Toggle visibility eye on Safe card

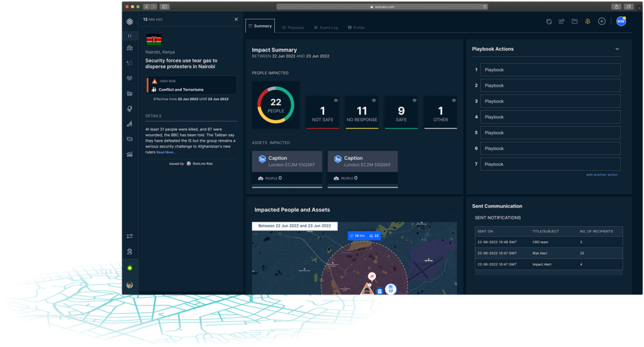[x=413, y=100]
